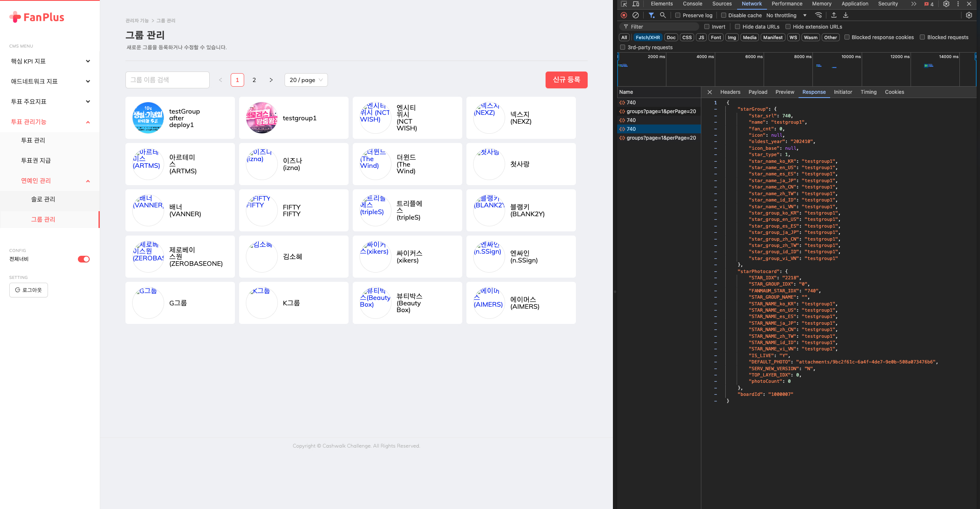Enable Disable cache checkbox
Screen dimensions: 980x509
pyautogui.click(x=724, y=15)
